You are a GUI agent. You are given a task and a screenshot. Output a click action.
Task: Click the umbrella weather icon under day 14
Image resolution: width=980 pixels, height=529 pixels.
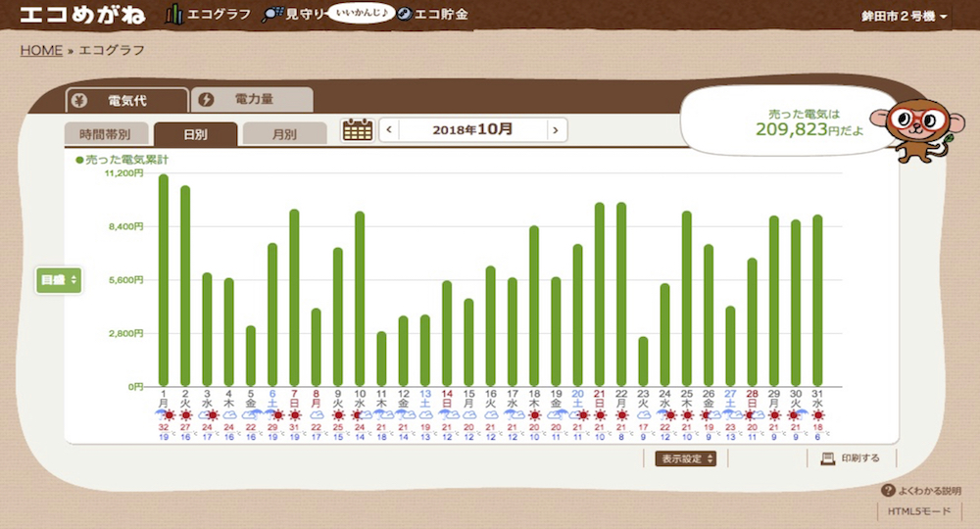pos(448,414)
